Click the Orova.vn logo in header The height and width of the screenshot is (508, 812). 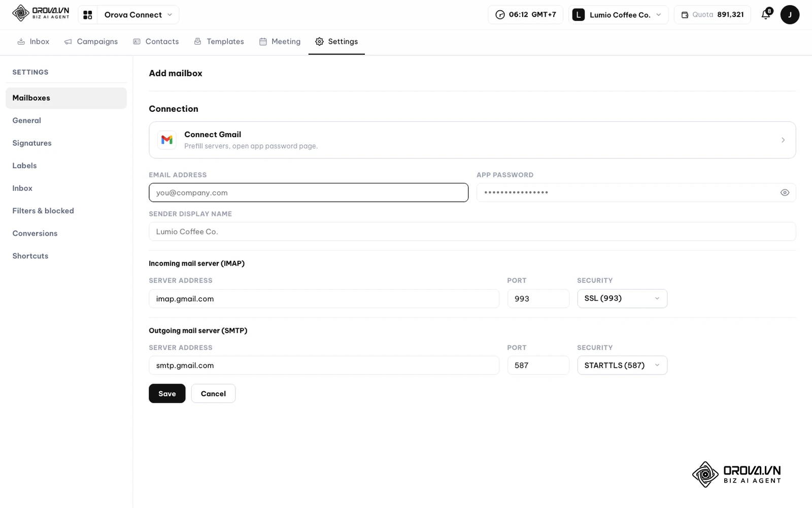(41, 13)
